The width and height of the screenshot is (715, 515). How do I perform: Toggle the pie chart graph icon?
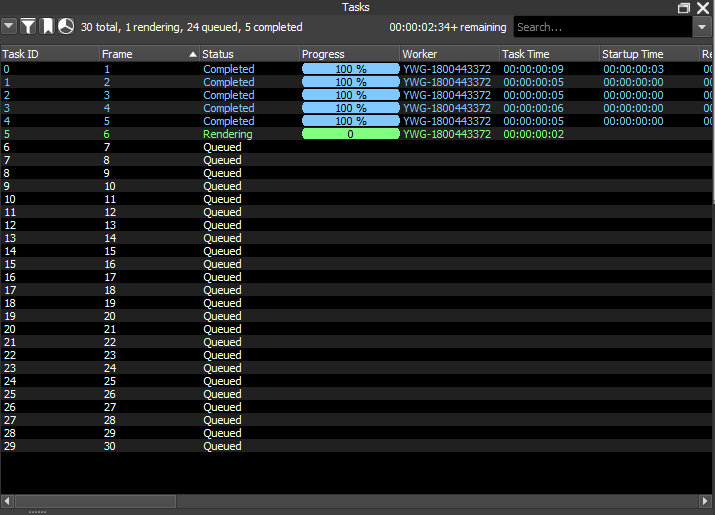click(x=66, y=27)
